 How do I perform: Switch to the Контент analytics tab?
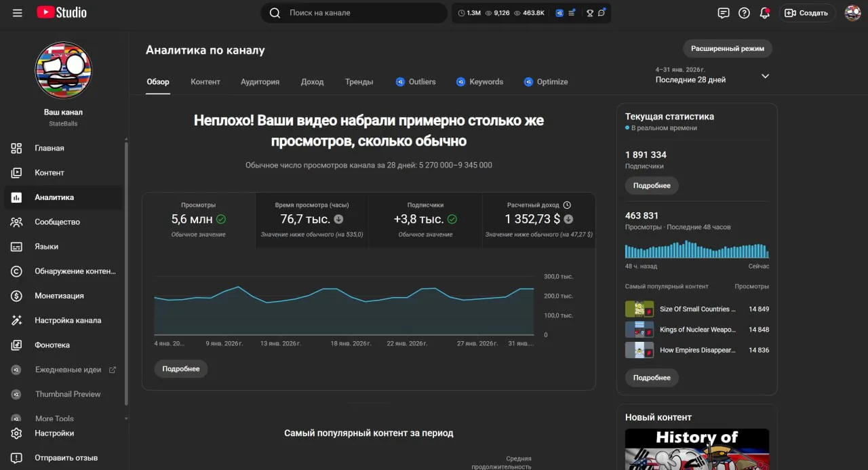coord(205,81)
